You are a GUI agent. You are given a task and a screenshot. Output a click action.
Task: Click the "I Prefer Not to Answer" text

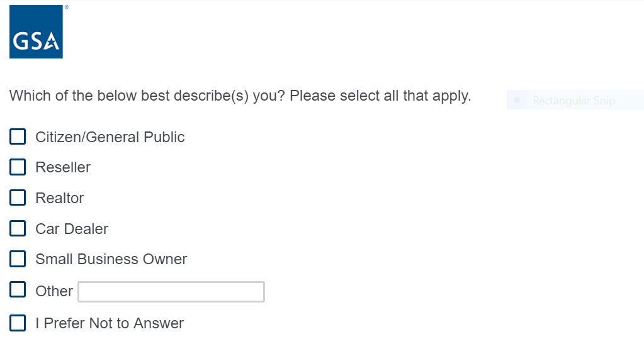110,323
